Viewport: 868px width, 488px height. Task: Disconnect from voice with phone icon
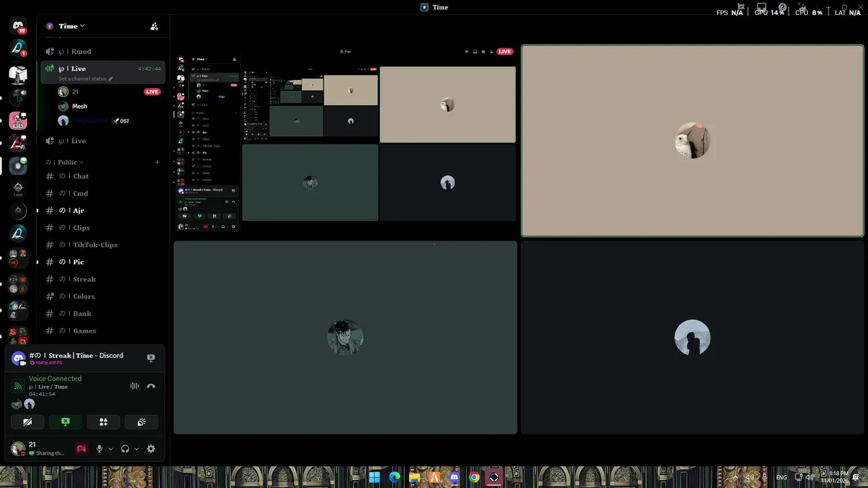click(x=151, y=386)
